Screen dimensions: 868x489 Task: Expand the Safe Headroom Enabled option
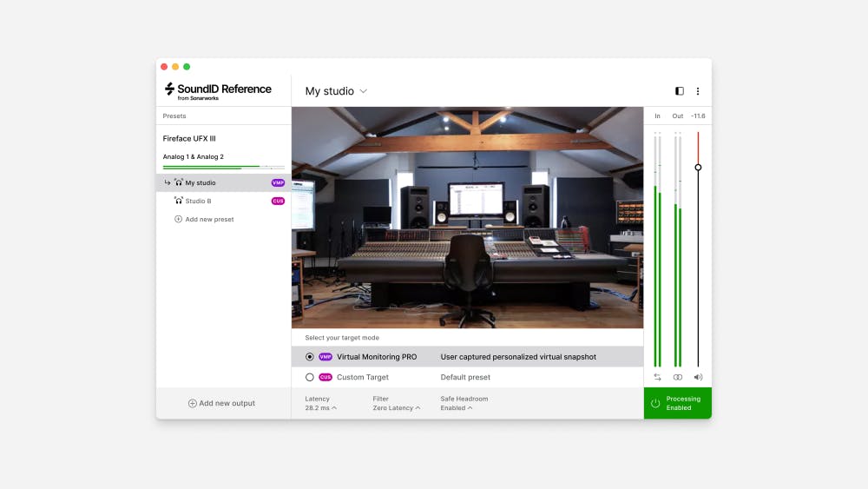457,407
